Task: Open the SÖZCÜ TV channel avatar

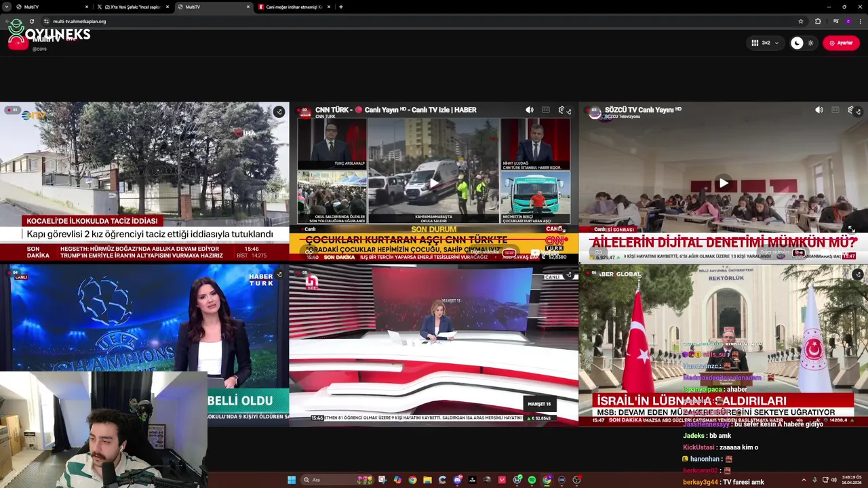Action: pos(595,113)
